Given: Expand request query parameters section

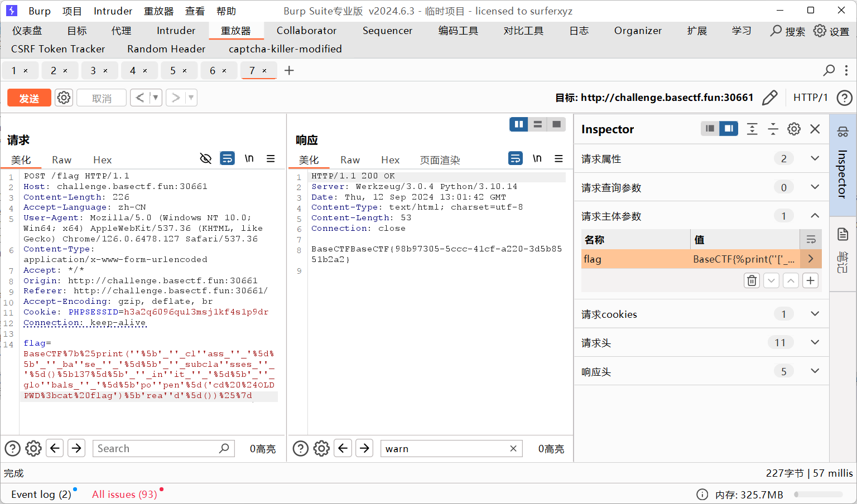Looking at the screenshot, I should 815,187.
